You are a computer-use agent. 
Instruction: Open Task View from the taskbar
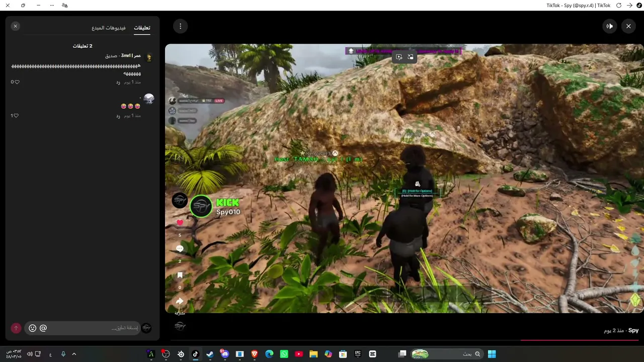coord(402,354)
